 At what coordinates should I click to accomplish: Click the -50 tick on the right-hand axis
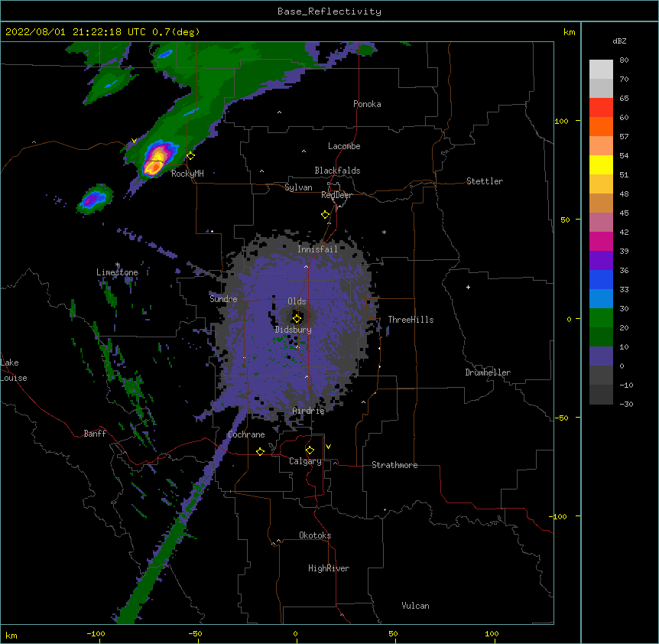[561, 418]
